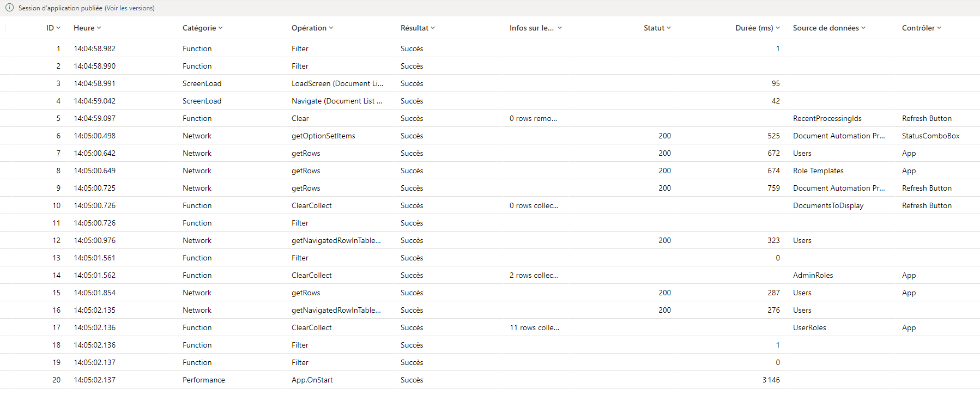Screen dimensions: 980x395
Task: Click the getOptionSetItems operation
Action: click(x=323, y=136)
